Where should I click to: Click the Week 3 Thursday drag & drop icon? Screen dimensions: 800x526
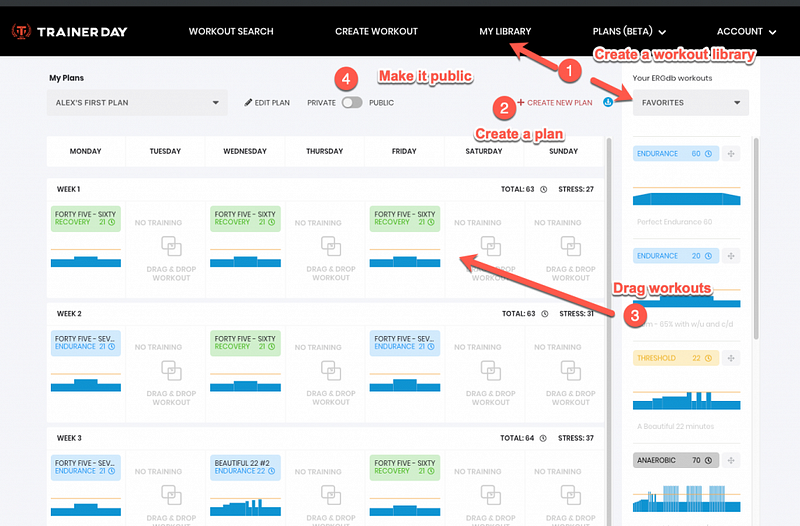pyautogui.click(x=331, y=495)
